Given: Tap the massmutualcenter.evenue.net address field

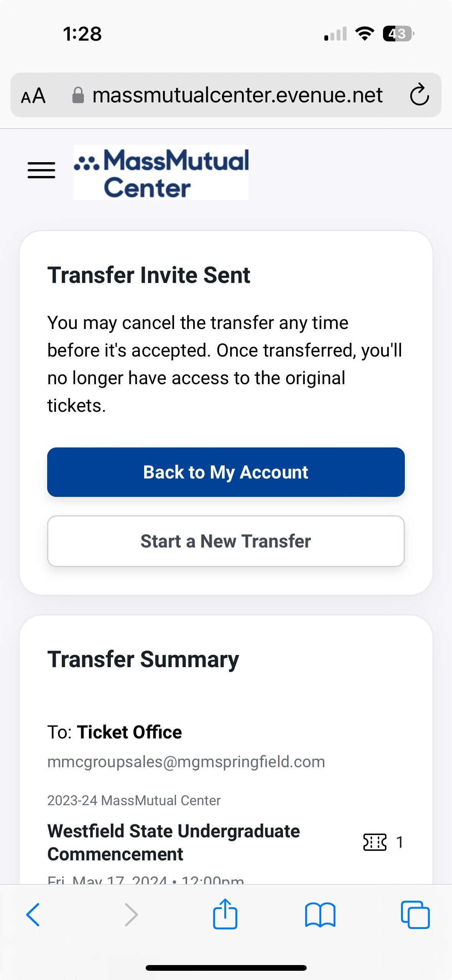Looking at the screenshot, I should [x=237, y=95].
